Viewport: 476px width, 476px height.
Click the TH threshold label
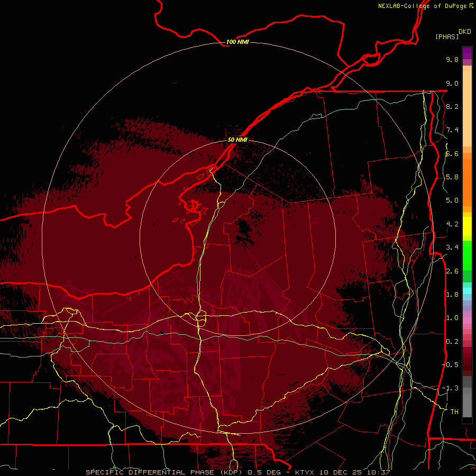coord(454,411)
